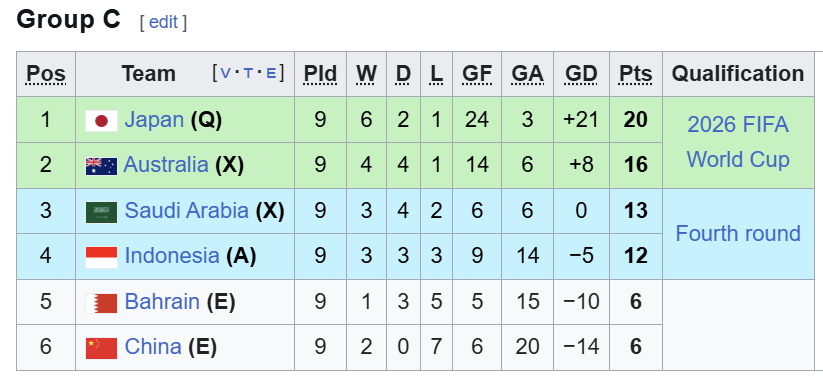The image size is (823, 377).
Task: Follow the Saudi Arabia team link
Action: [x=186, y=211]
